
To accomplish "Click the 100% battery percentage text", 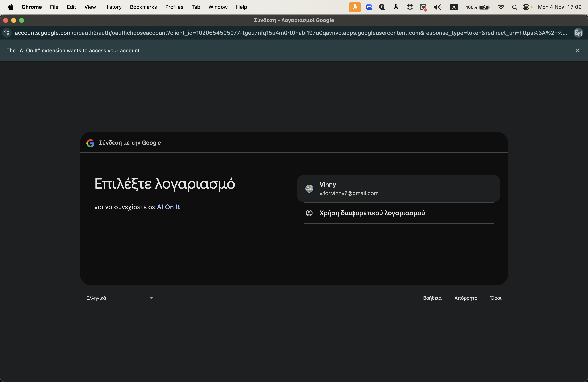I will pos(471,7).
